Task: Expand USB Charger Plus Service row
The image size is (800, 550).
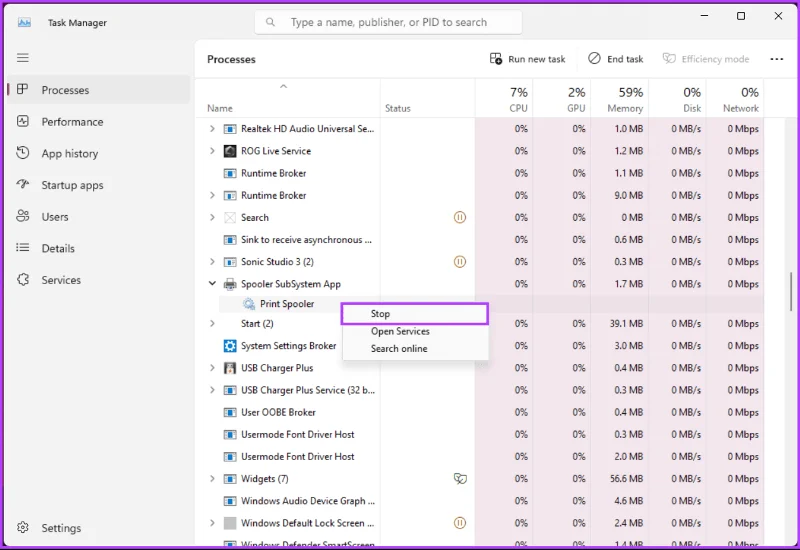Action: [212, 390]
